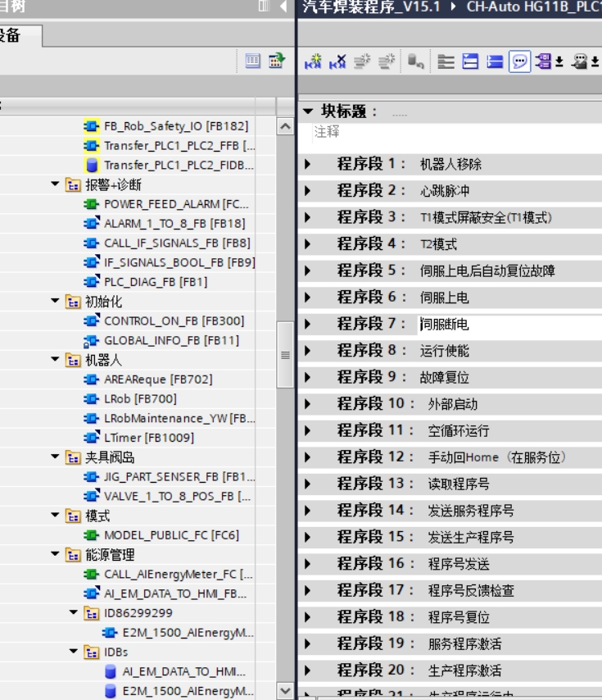
Task: Click the CH-Auto HG11B_PLC breadcrumb
Action: pos(534,7)
